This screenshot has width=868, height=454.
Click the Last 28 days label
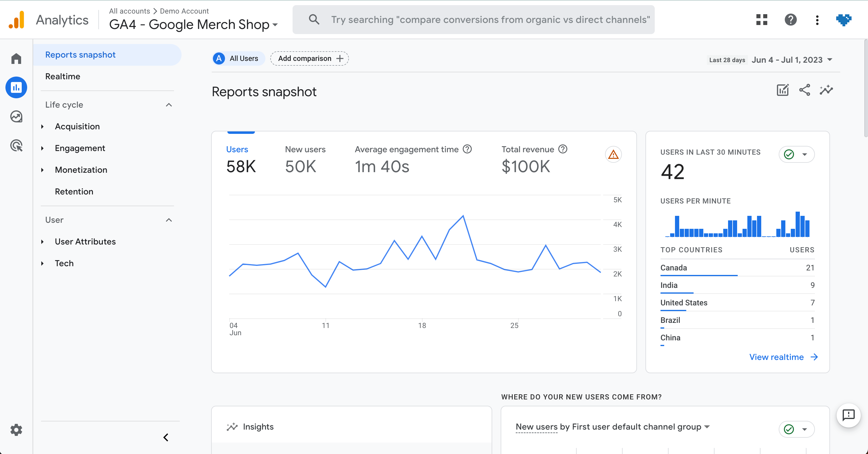pos(727,60)
